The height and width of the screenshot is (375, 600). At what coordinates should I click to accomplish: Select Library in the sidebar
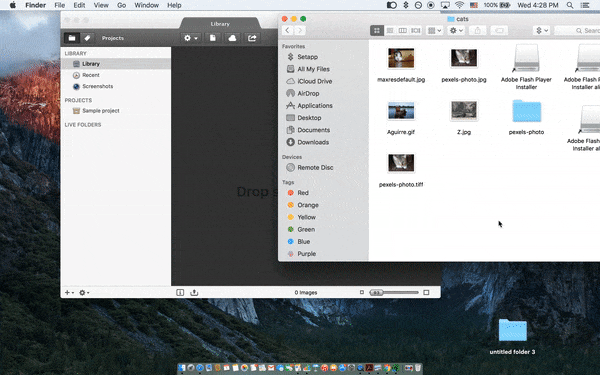pyautogui.click(x=116, y=64)
